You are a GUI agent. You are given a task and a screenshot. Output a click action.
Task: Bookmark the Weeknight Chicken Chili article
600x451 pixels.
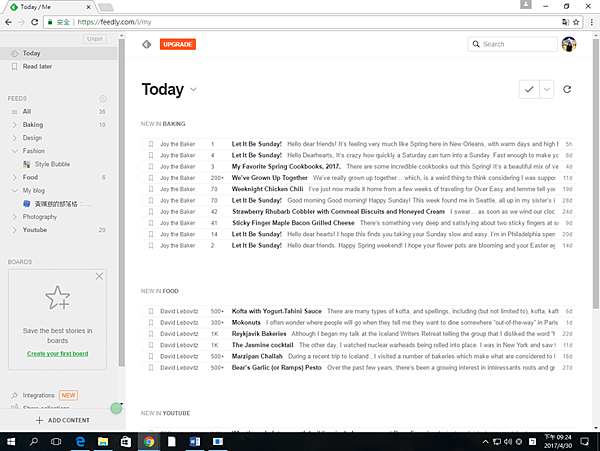[151, 189]
